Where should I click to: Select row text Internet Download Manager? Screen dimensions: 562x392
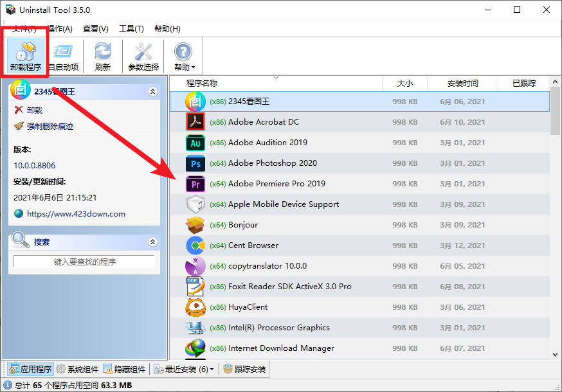[282, 348]
